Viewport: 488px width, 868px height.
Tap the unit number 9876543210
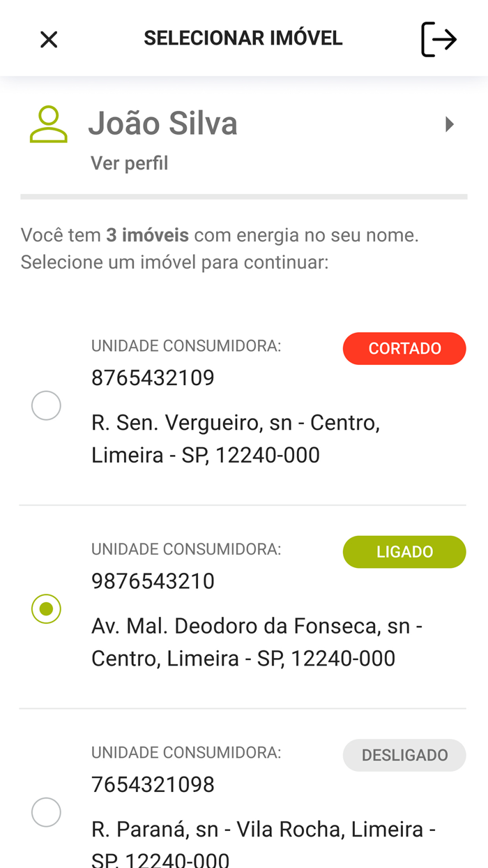point(153,581)
